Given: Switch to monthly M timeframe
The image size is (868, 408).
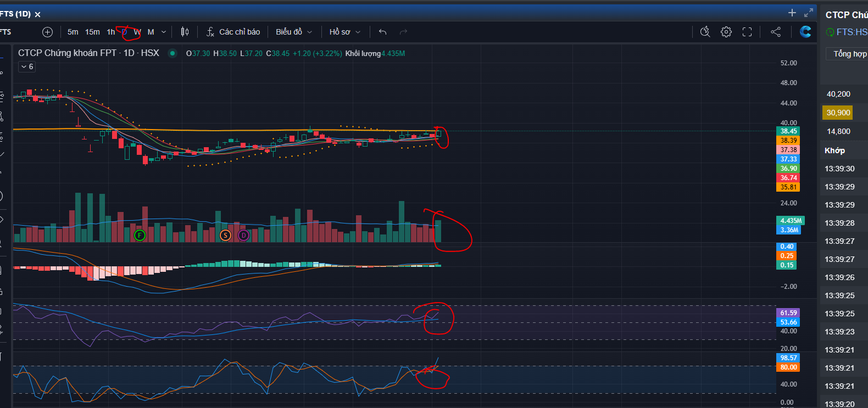Looking at the screenshot, I should point(151,32).
